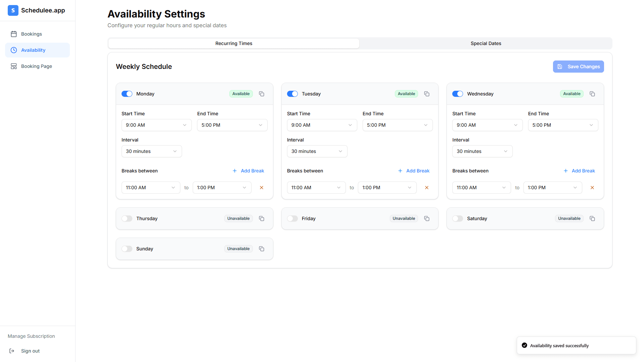Click Sunday's Unavailable badge
The width and height of the screenshot is (644, 362).
click(x=238, y=249)
